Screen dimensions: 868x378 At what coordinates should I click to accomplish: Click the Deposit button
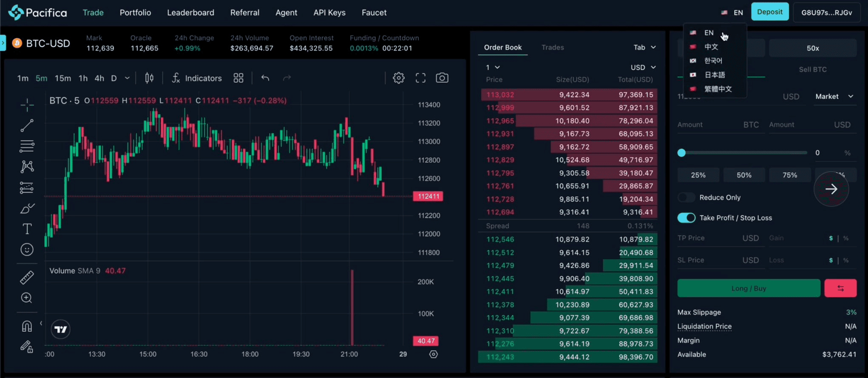pos(770,12)
